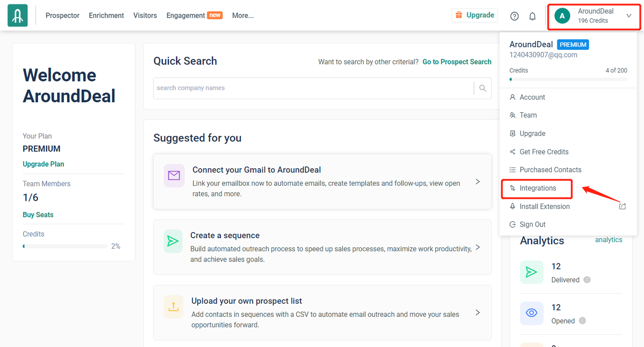The image size is (644, 347).
Task: Open the notifications bell icon
Action: click(x=532, y=16)
